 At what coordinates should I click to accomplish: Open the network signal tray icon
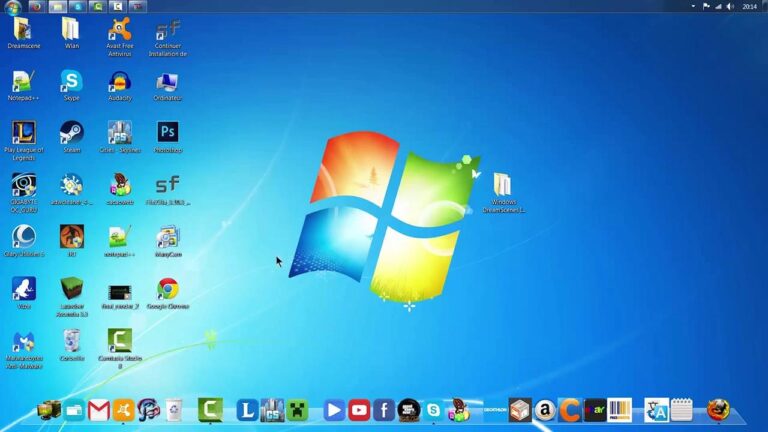(x=718, y=6)
